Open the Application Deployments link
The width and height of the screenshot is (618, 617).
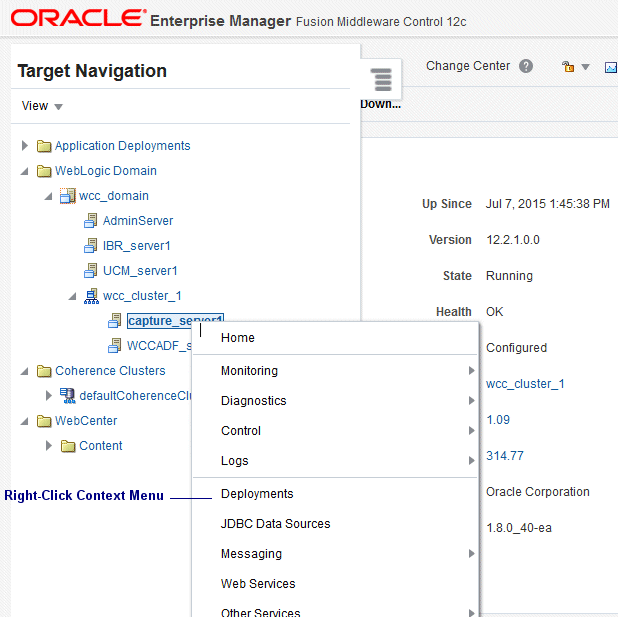(123, 146)
